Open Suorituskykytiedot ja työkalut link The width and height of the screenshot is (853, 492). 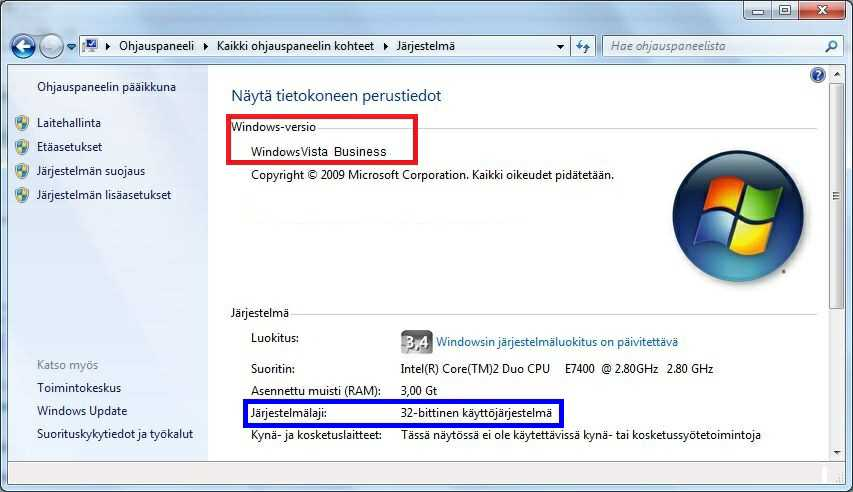115,434
